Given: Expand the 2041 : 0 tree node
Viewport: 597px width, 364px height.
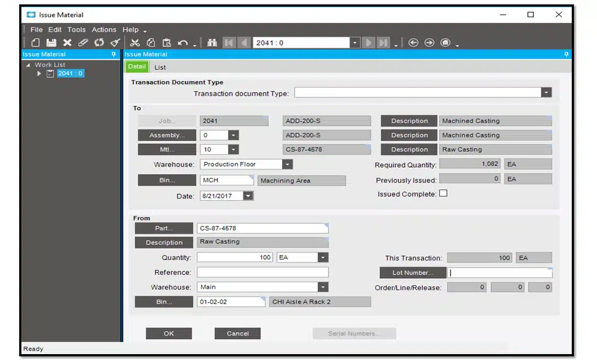Looking at the screenshot, I should coord(40,73).
